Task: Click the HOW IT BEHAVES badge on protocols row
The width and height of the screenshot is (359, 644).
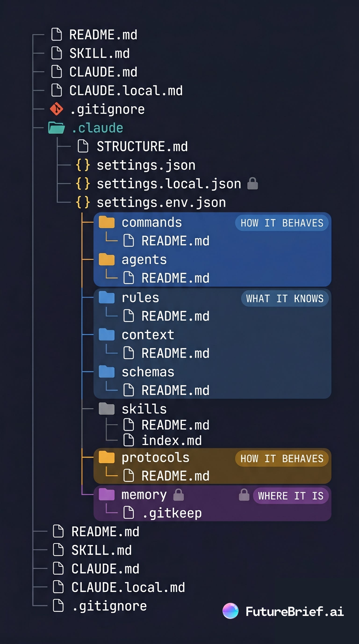Action: 282,458
